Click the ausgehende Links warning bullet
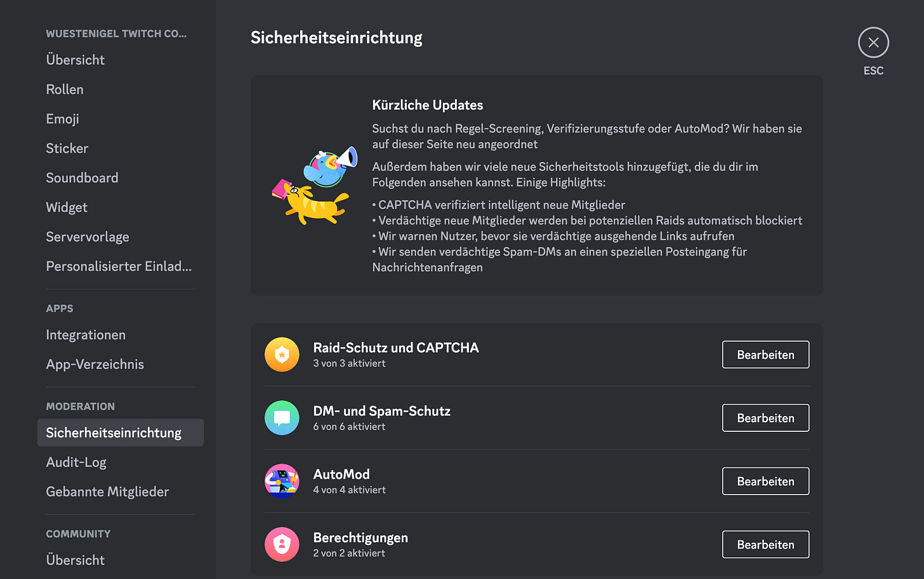The image size is (924, 579). pyautogui.click(x=553, y=236)
